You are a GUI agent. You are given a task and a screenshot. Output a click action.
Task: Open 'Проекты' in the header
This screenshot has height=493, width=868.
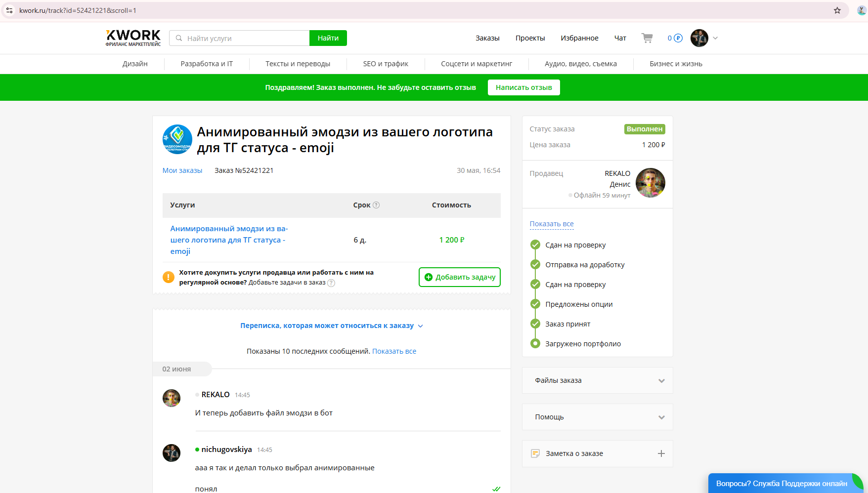(x=530, y=38)
